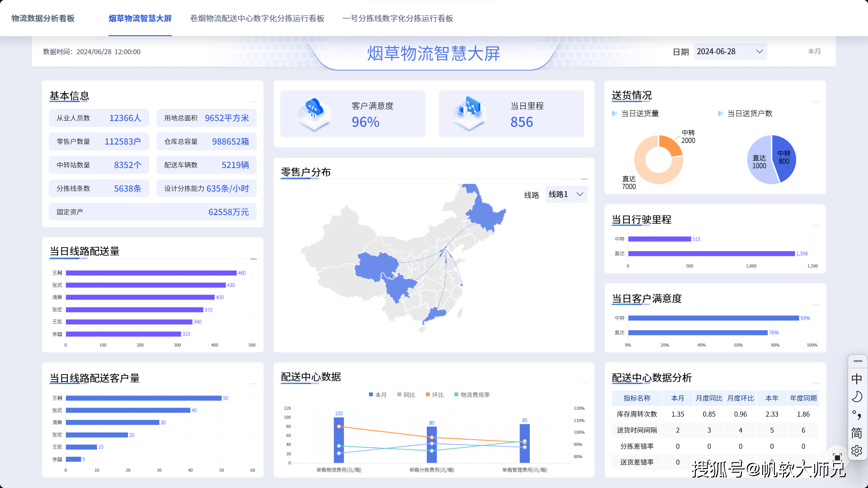Viewport: 868px width, 488px height.
Task: Click the 数据时间 timestamp text
Action: (92, 52)
